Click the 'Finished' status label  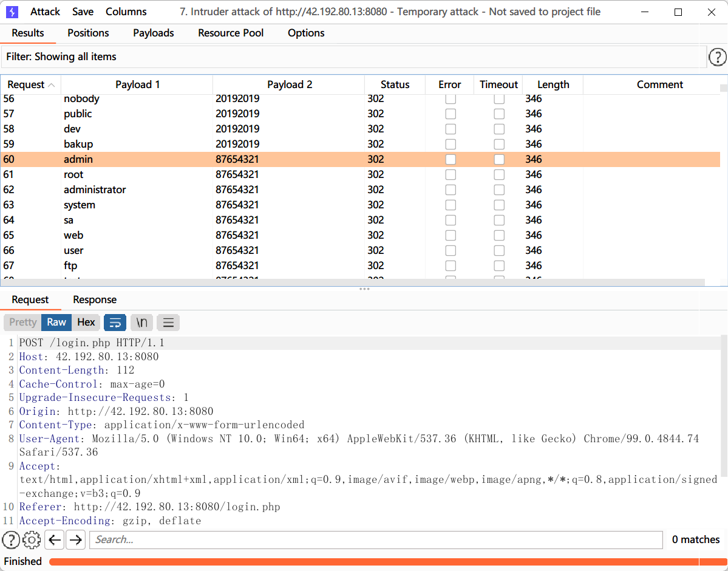(22, 561)
